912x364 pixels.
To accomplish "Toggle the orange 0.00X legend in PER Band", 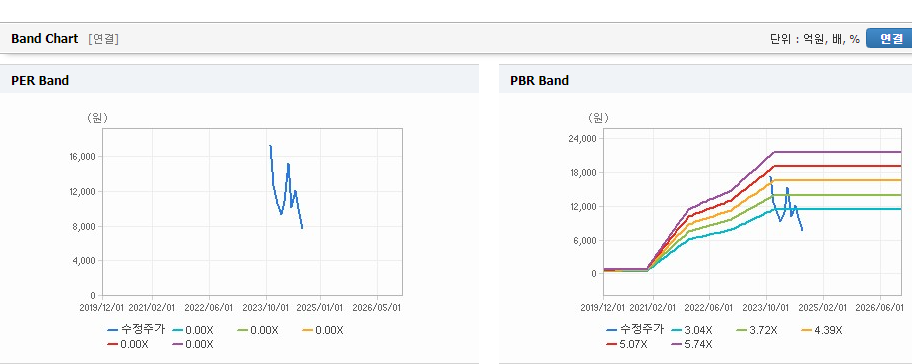I will click(x=323, y=330).
